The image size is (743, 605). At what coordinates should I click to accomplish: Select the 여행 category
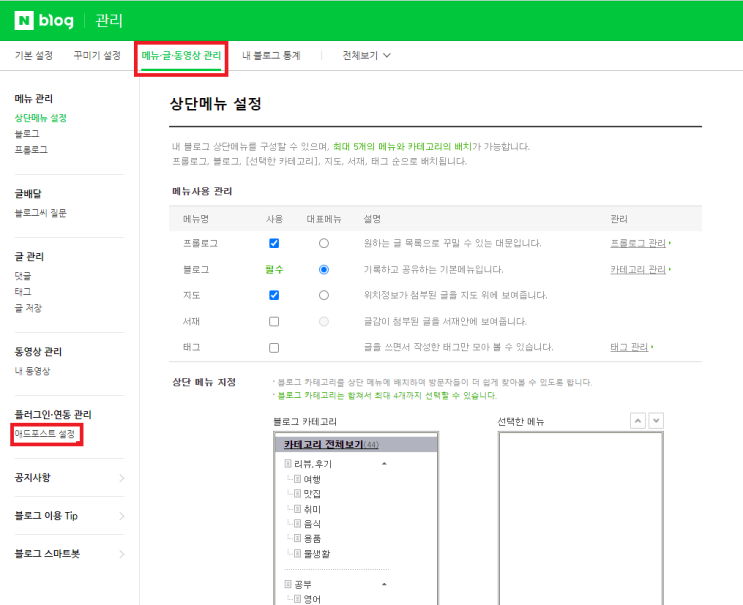312,479
